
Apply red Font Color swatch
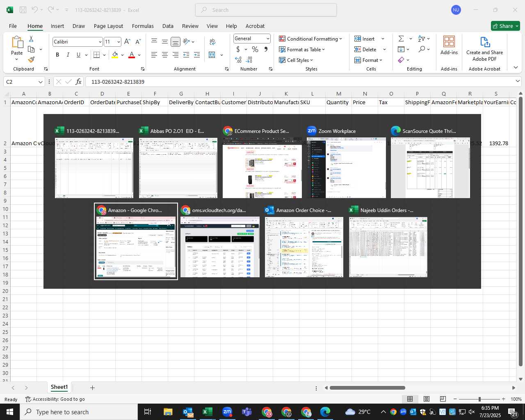click(x=132, y=55)
